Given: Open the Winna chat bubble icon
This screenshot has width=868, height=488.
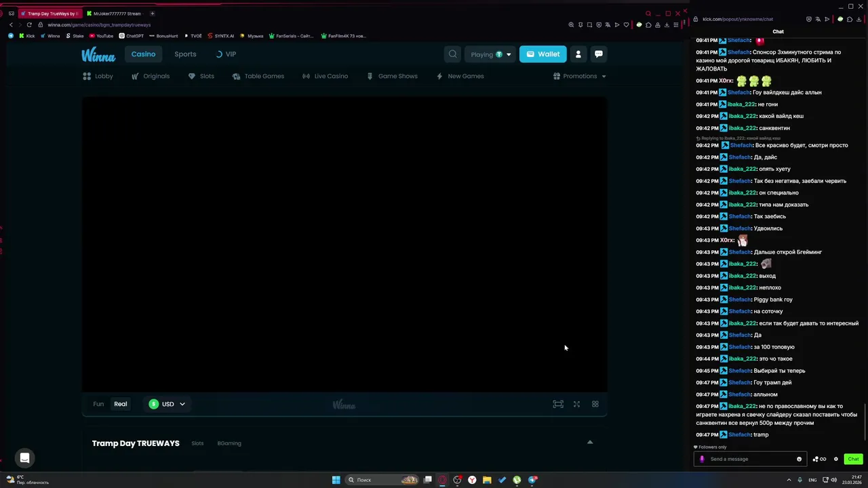Looking at the screenshot, I should click(599, 54).
